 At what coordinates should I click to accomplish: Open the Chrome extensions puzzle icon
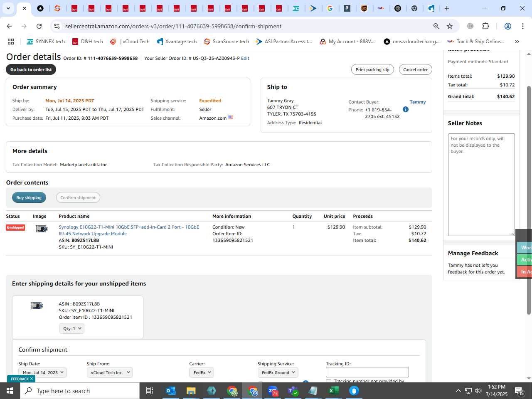click(485, 26)
